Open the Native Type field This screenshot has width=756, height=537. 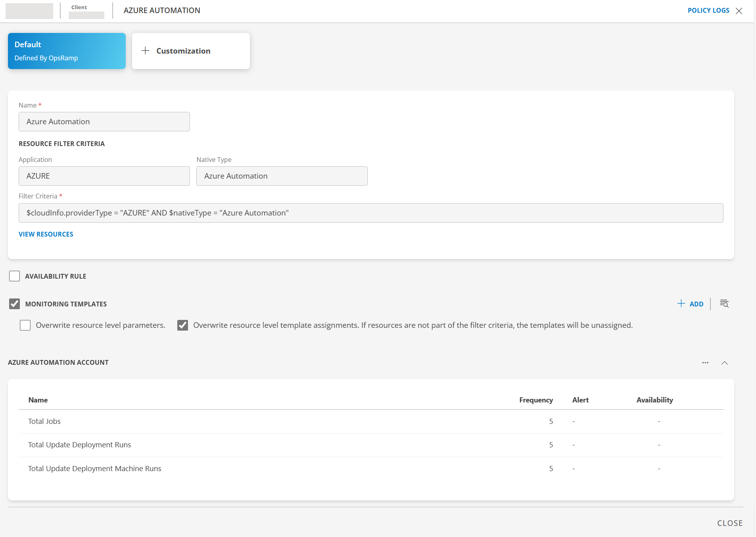282,176
